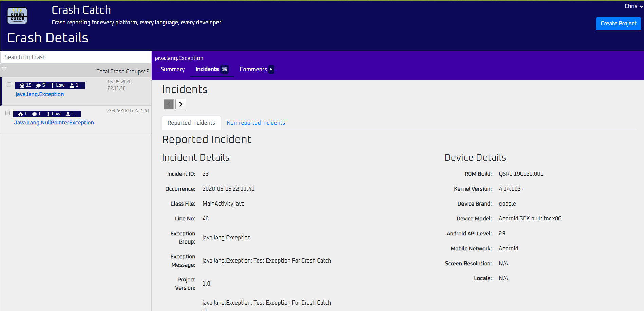This screenshot has height=311, width=644.
Task: Click the 24-04-2020 22:34:41 timestamp
Action: [x=128, y=110]
